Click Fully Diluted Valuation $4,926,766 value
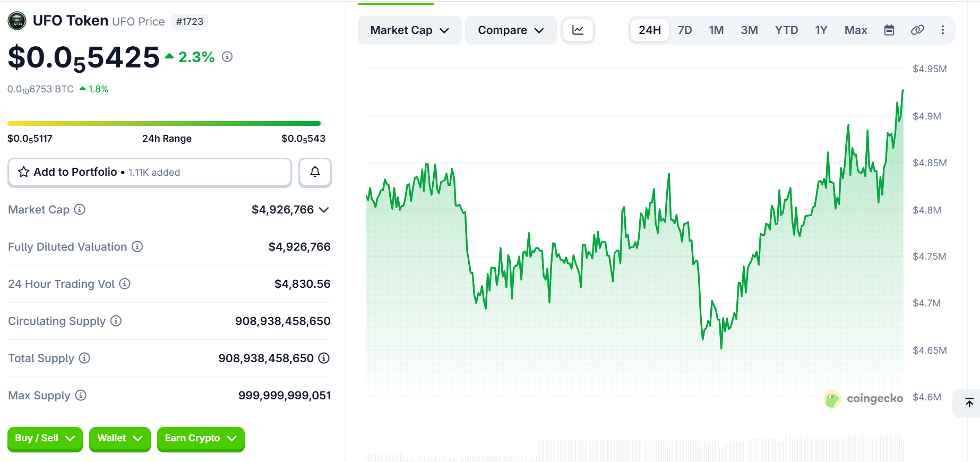This screenshot has width=980, height=462. pos(299,247)
